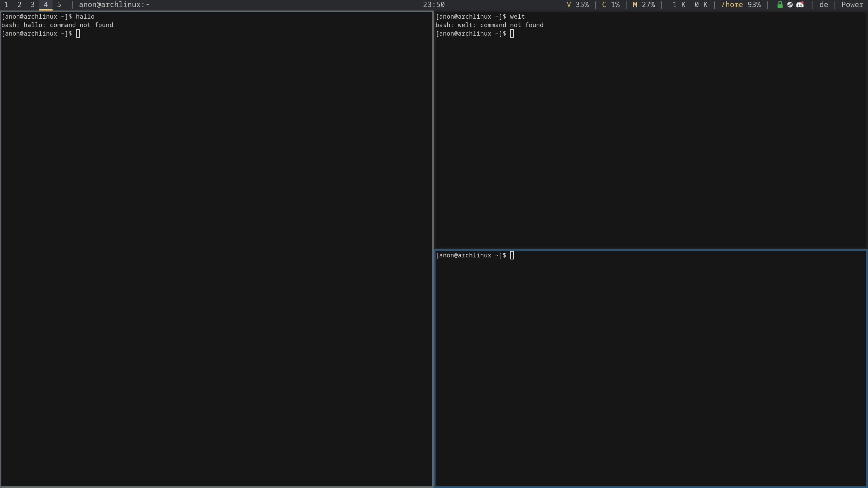Switch to workspace 5
This screenshot has width=868, height=488.
coord(59,5)
